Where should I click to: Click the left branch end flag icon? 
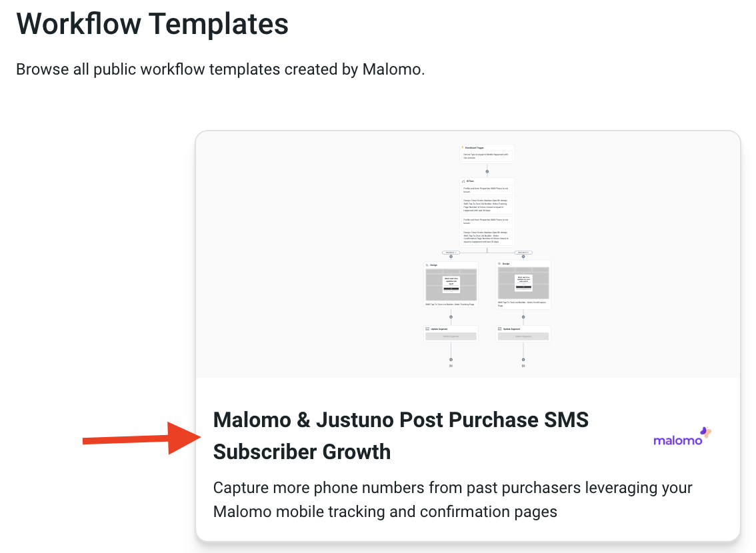[451, 366]
